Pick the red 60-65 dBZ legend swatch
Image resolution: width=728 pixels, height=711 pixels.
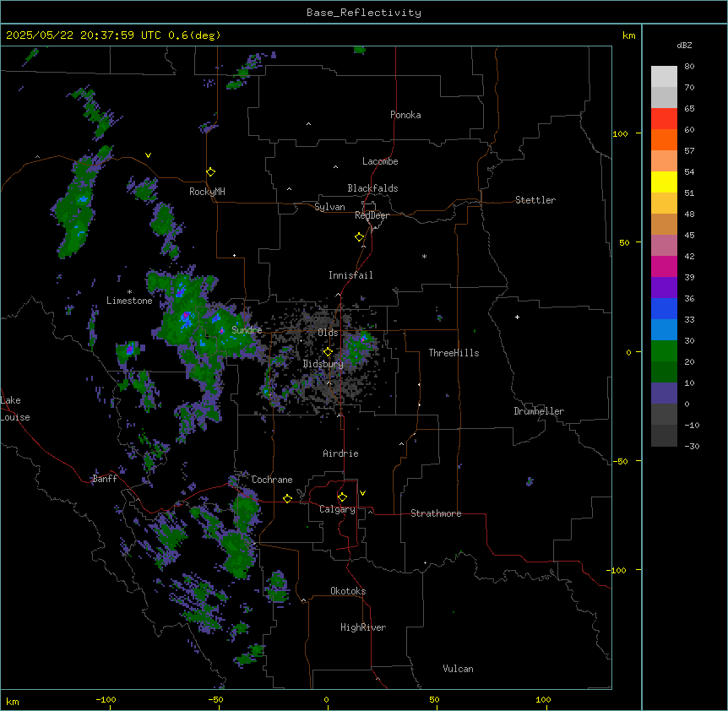coord(664,119)
